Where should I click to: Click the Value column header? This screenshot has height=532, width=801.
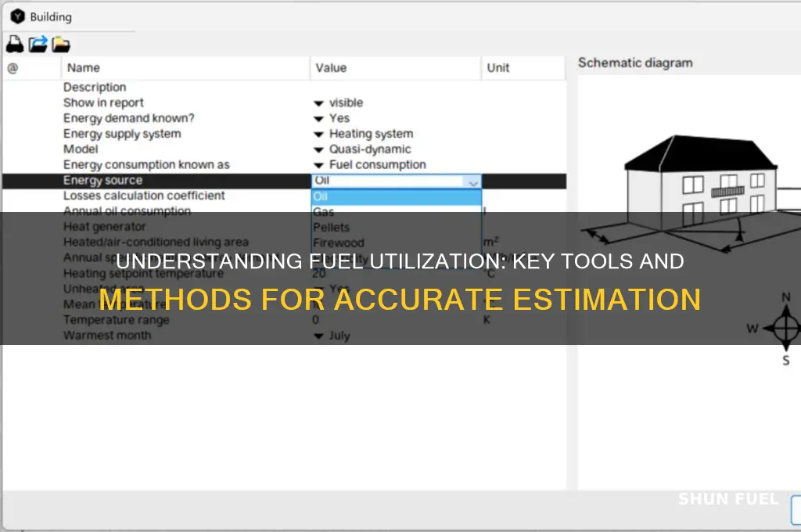(x=395, y=68)
